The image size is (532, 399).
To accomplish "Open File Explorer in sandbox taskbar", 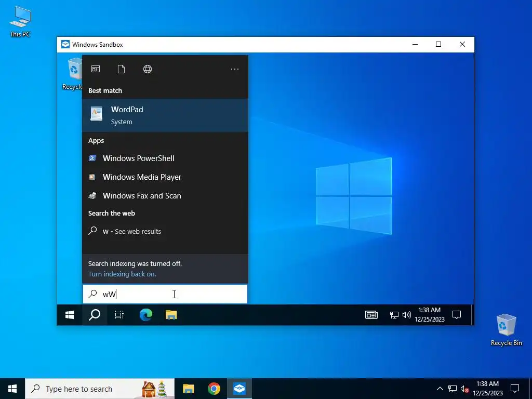I will click(171, 315).
